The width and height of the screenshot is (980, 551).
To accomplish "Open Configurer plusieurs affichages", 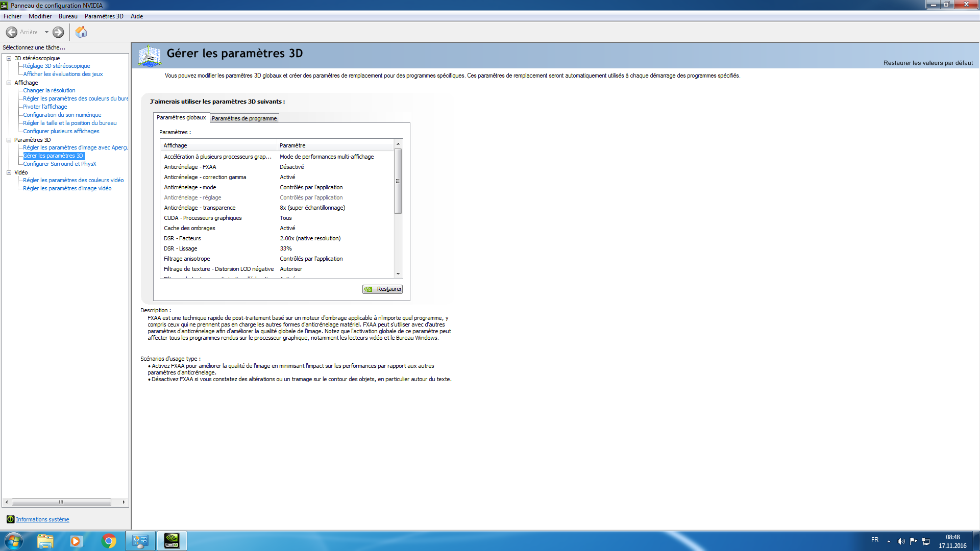I will coord(61,131).
